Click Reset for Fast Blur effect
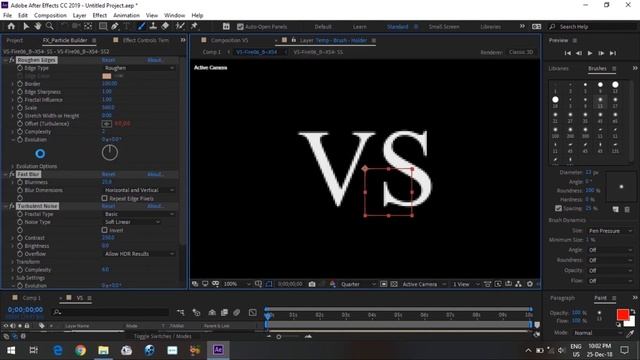 [x=109, y=174]
